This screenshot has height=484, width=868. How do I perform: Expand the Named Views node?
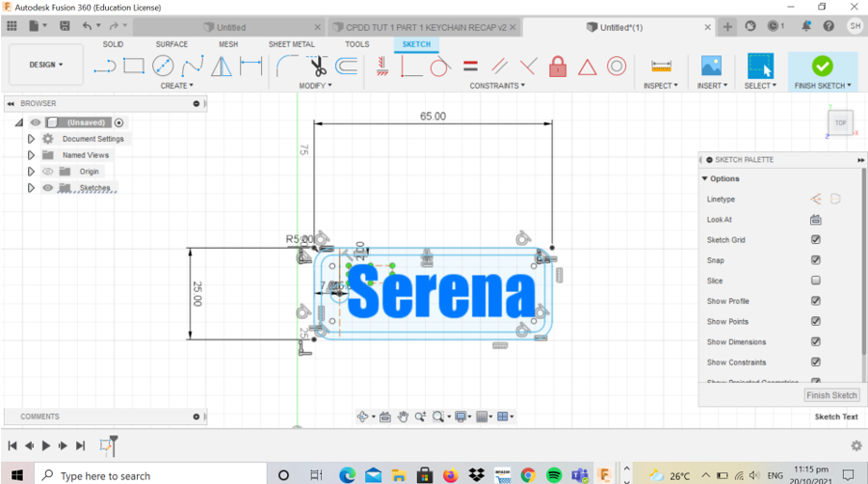tap(31, 155)
